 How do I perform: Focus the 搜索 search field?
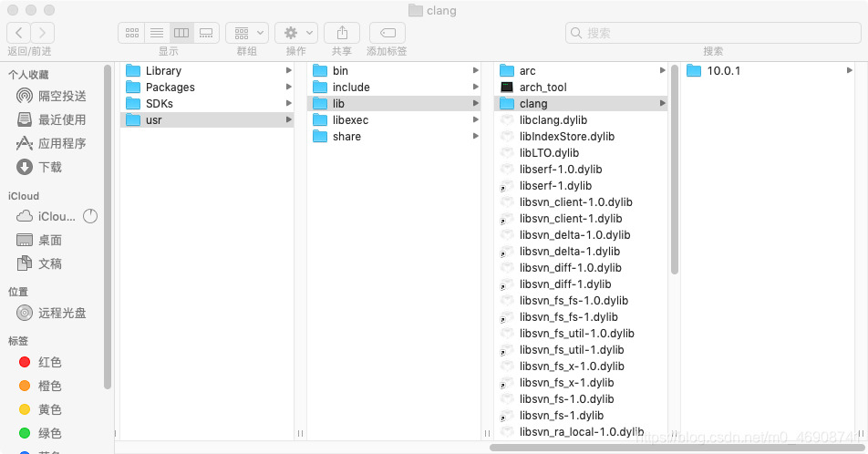pos(713,33)
